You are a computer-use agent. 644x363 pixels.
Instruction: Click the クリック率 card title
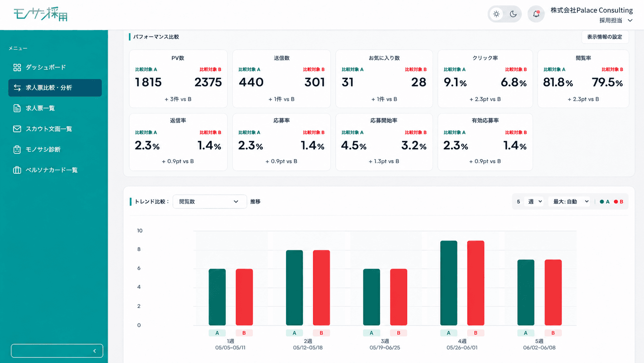click(x=485, y=58)
